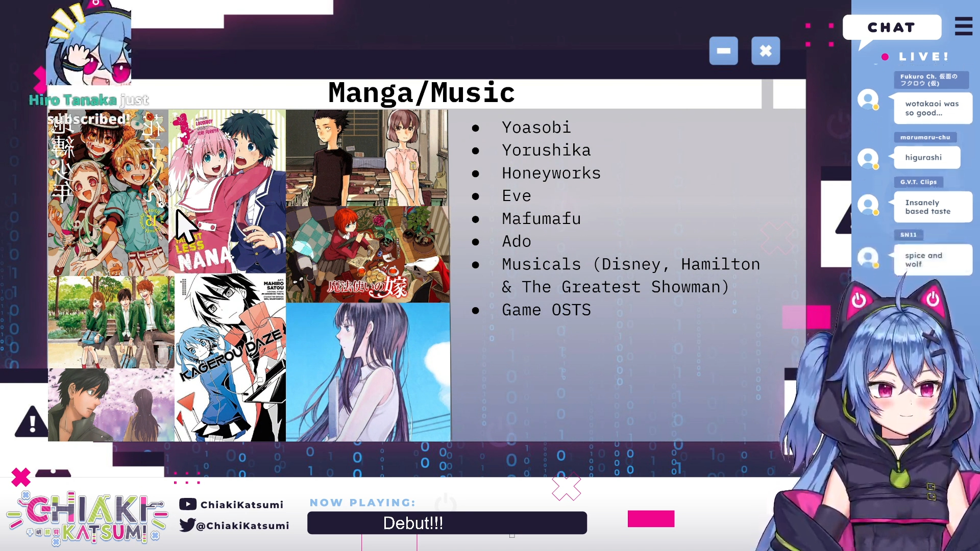This screenshot has width=980, height=551.
Task: Click the park bench trio manga cover
Action: (x=111, y=322)
